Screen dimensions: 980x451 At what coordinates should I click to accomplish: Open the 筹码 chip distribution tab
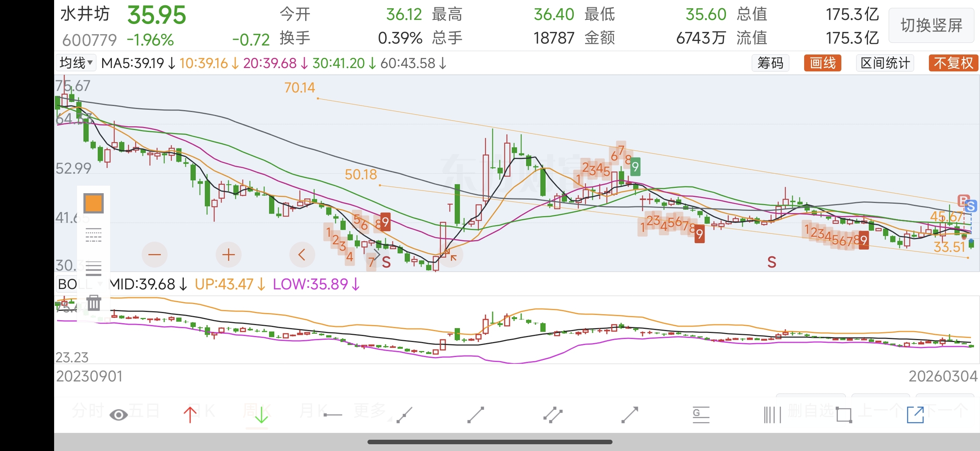point(770,63)
